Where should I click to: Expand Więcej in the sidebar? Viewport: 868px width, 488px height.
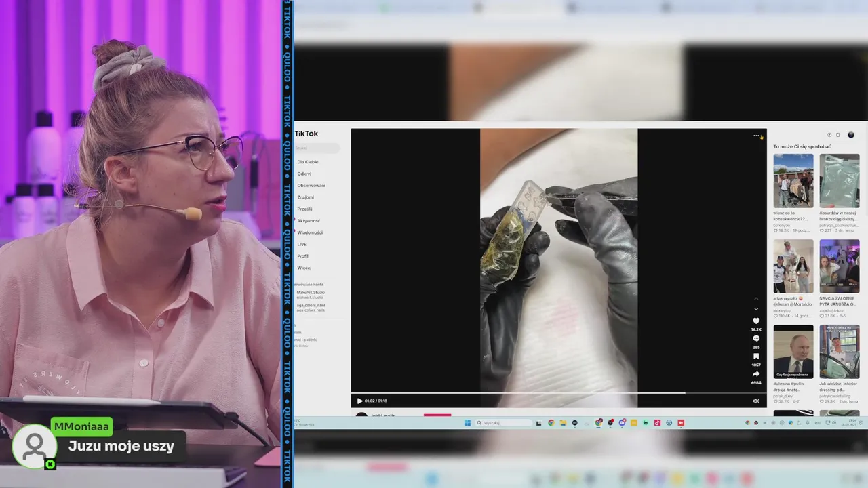(304, 268)
